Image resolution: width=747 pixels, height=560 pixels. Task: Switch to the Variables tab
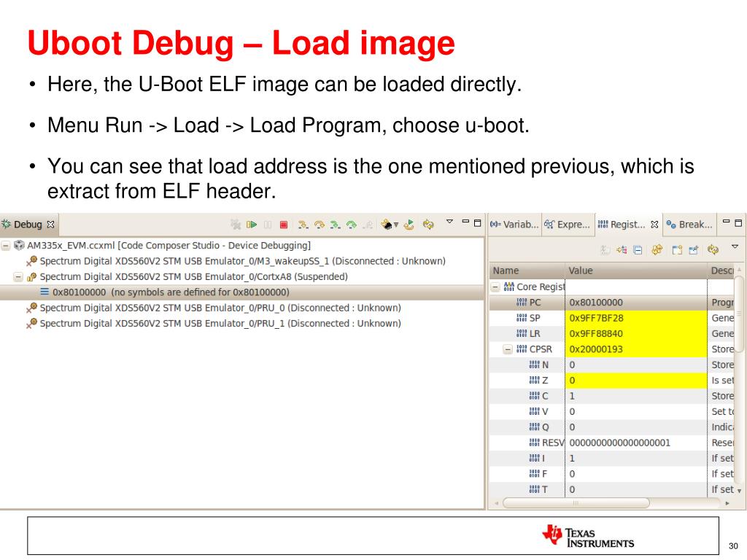[x=515, y=225]
